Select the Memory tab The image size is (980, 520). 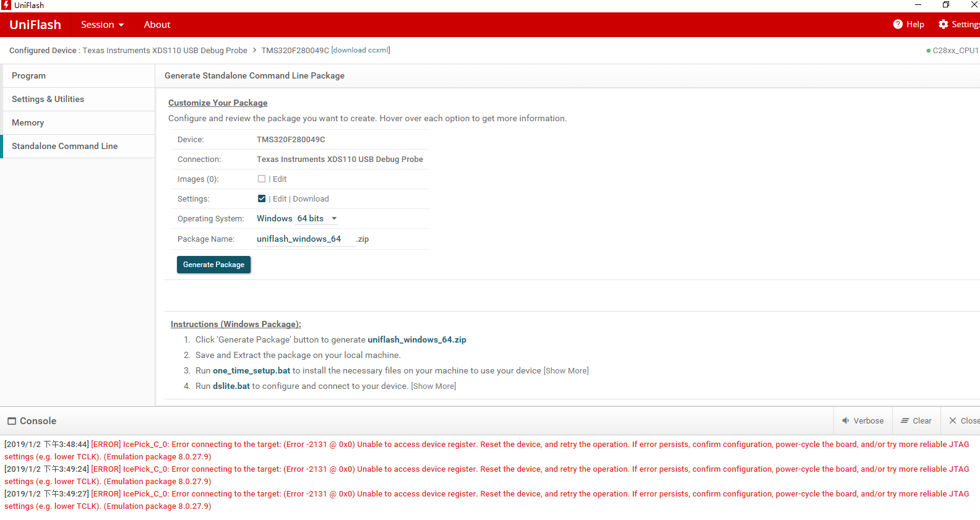click(79, 122)
